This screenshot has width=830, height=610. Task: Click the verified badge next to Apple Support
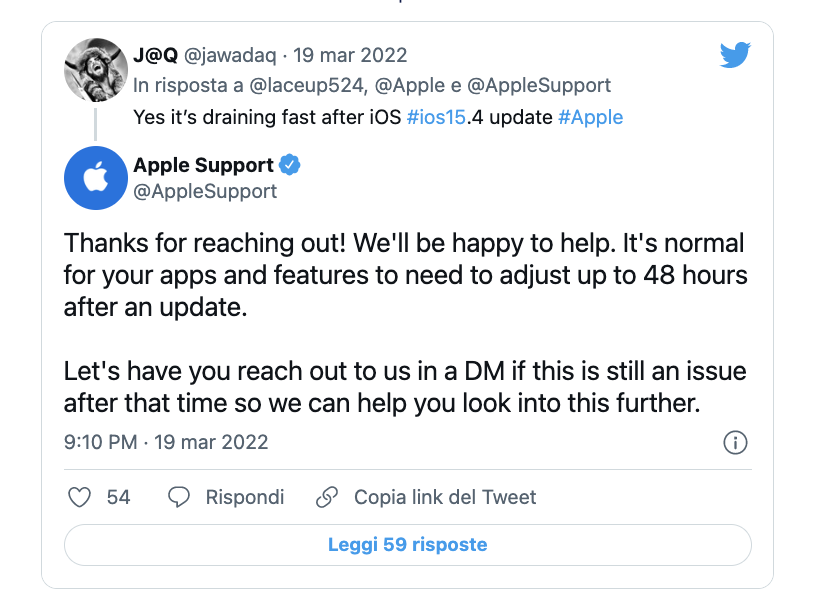pyautogui.click(x=291, y=165)
